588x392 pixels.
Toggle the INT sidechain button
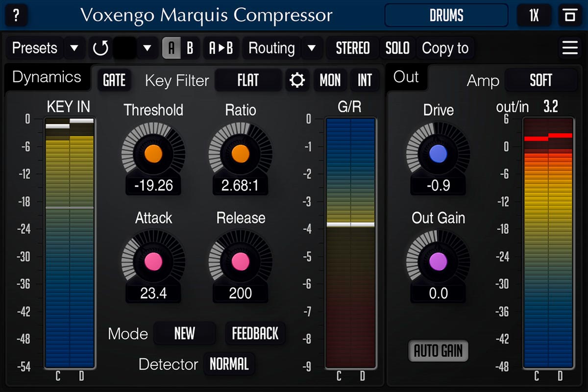coord(365,80)
